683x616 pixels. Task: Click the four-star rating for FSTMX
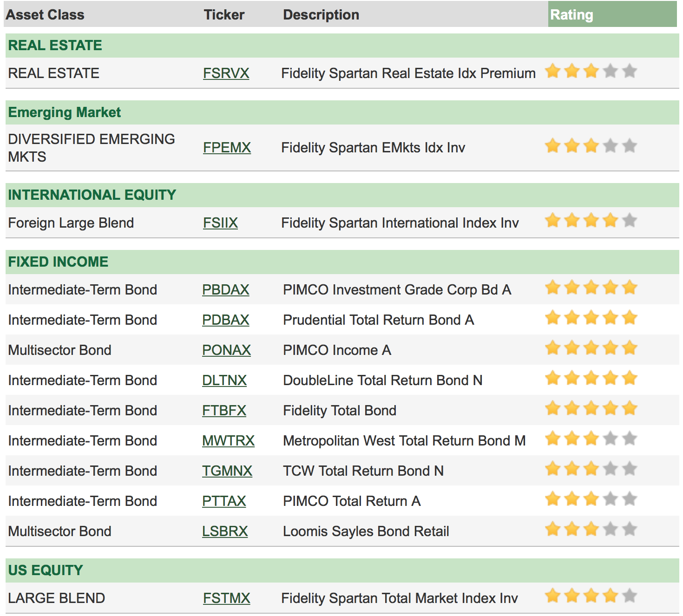point(591,596)
